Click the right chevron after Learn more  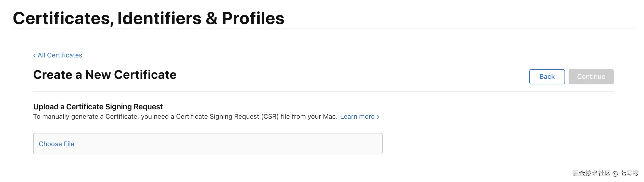[x=378, y=117]
